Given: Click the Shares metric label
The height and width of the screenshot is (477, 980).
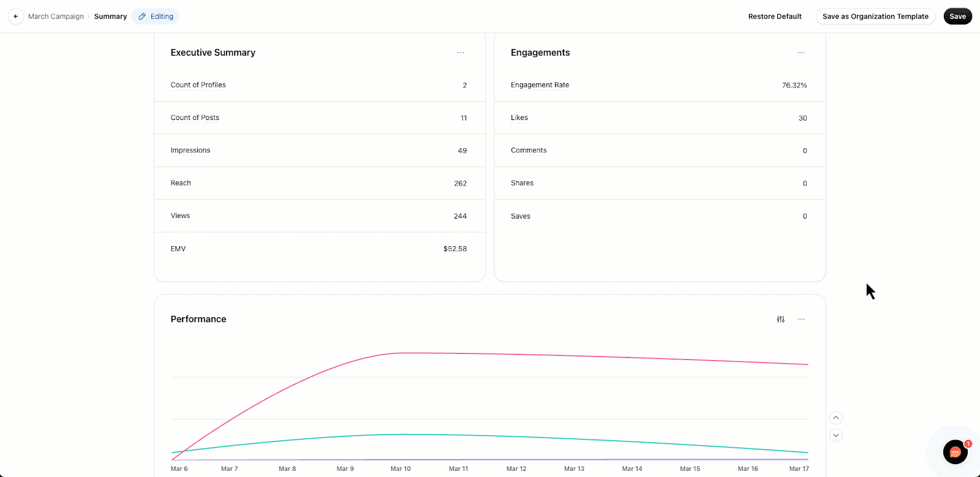Looking at the screenshot, I should (x=522, y=183).
